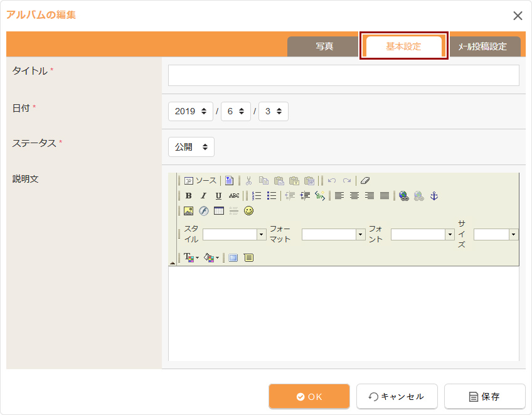Click the paste as plain text icon
This screenshot has height=415, width=532.
tap(294, 180)
